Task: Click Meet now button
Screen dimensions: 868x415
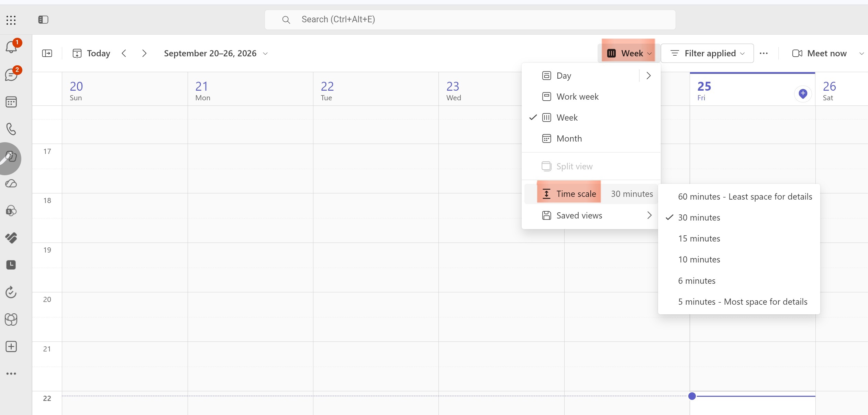Action: (820, 53)
